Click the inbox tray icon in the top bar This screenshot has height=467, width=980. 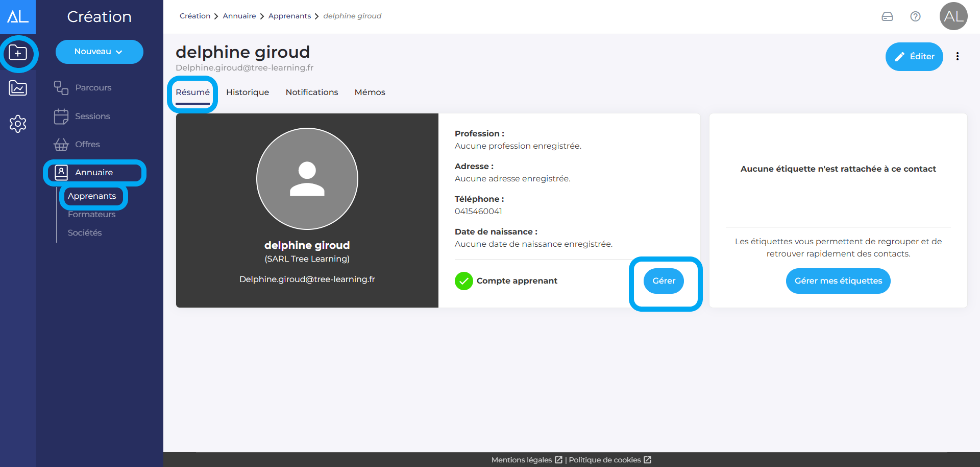887,16
